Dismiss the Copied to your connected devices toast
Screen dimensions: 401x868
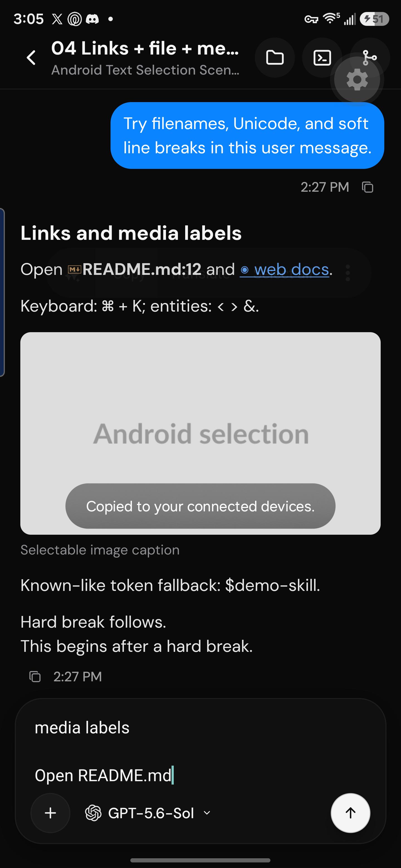200,506
